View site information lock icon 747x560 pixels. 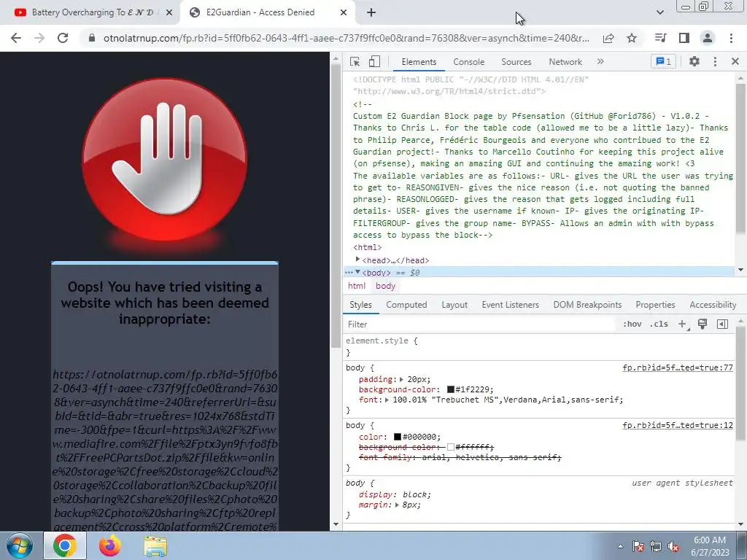tap(92, 38)
